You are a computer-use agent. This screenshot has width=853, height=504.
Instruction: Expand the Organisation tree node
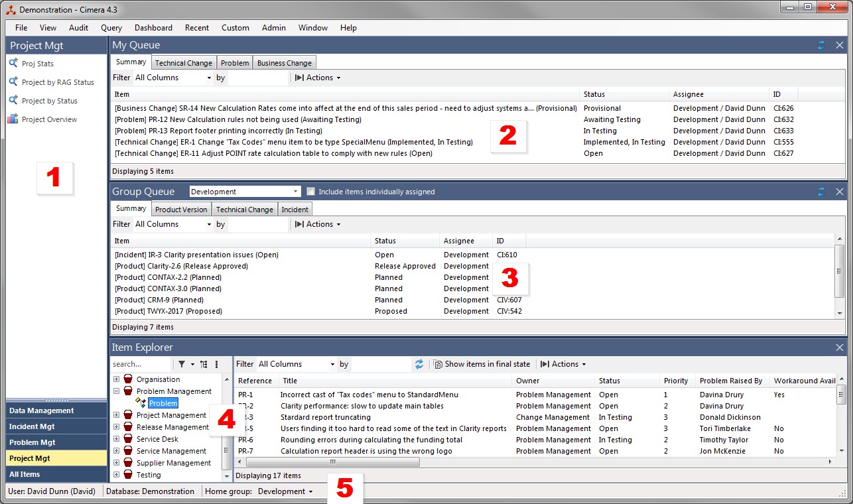pyautogui.click(x=116, y=379)
